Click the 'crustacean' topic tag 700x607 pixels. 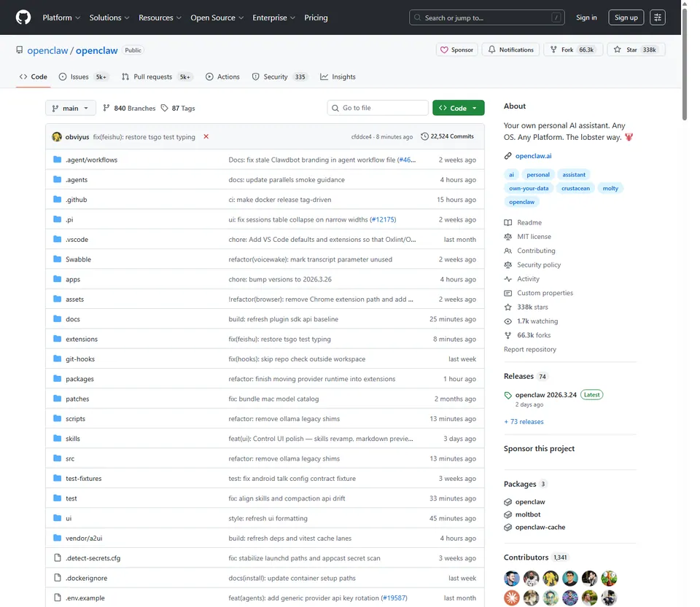[575, 188]
